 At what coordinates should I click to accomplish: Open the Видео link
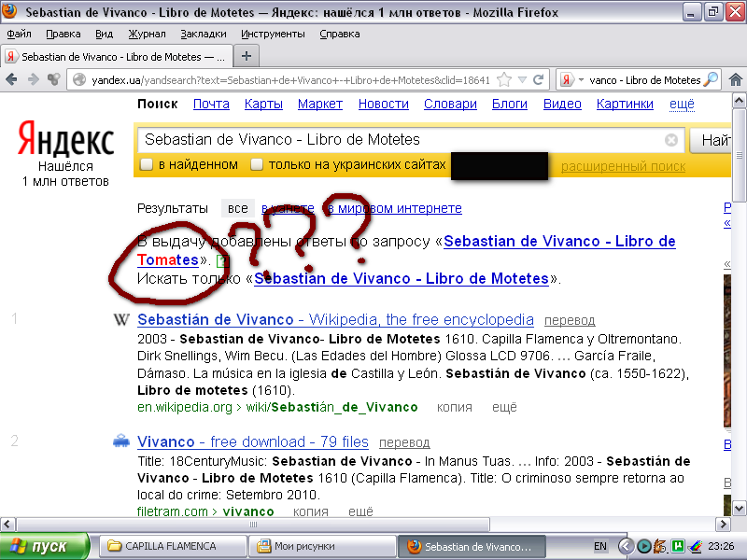[562, 104]
